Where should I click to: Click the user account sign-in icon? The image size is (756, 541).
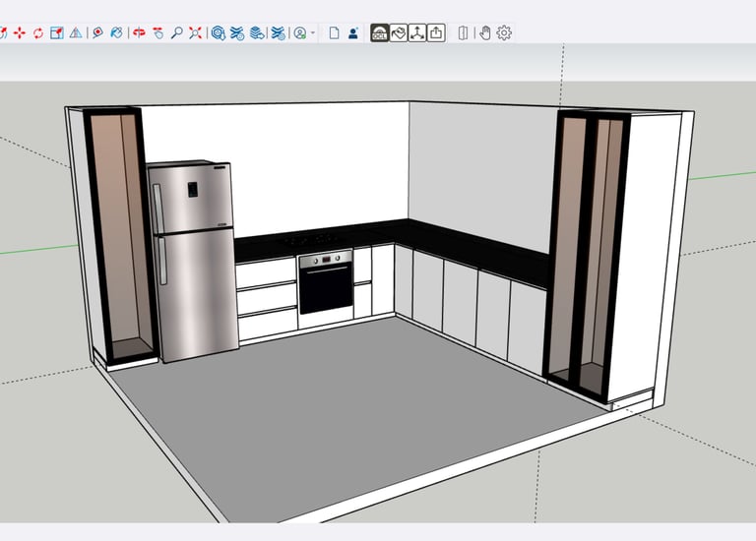(x=300, y=32)
